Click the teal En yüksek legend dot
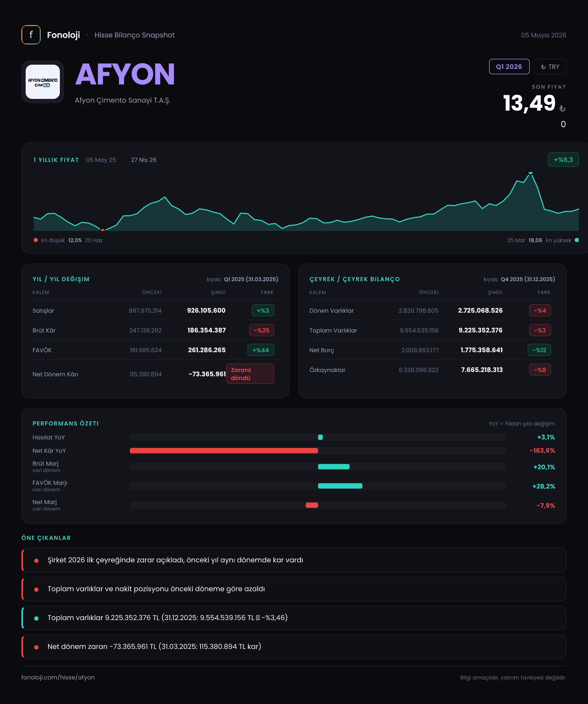The image size is (588, 704). [577, 240]
